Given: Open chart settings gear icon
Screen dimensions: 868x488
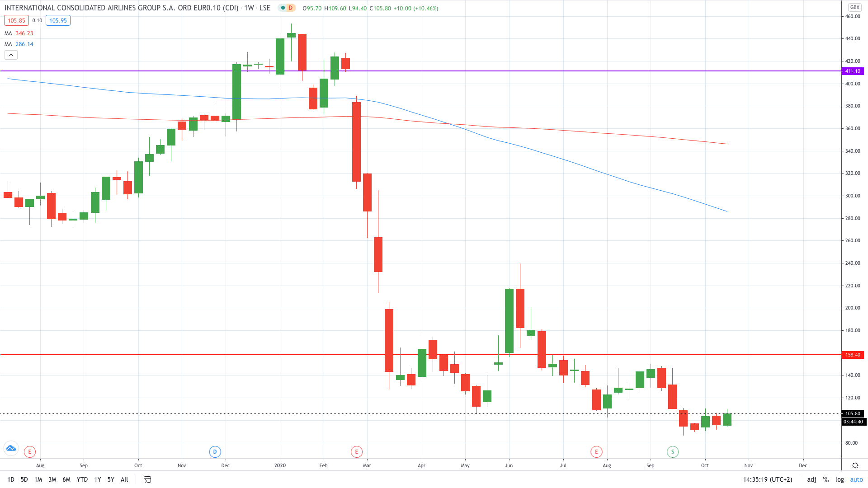Looking at the screenshot, I should coord(855,465).
